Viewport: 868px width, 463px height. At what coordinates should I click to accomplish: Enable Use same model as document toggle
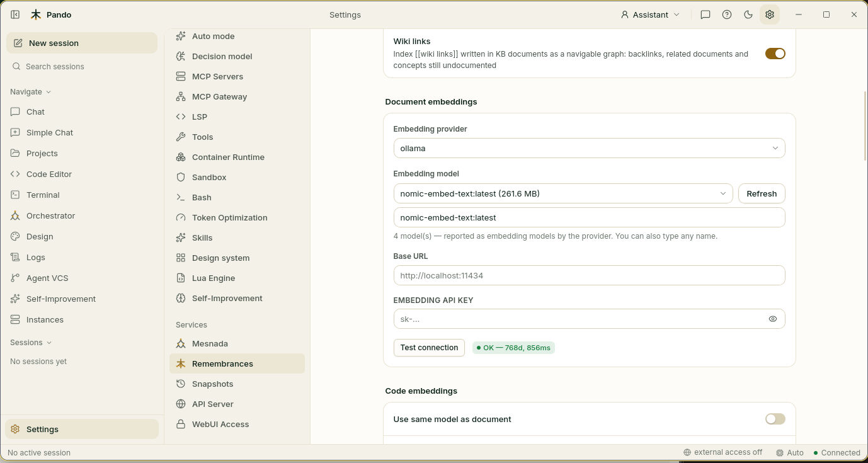(775, 419)
